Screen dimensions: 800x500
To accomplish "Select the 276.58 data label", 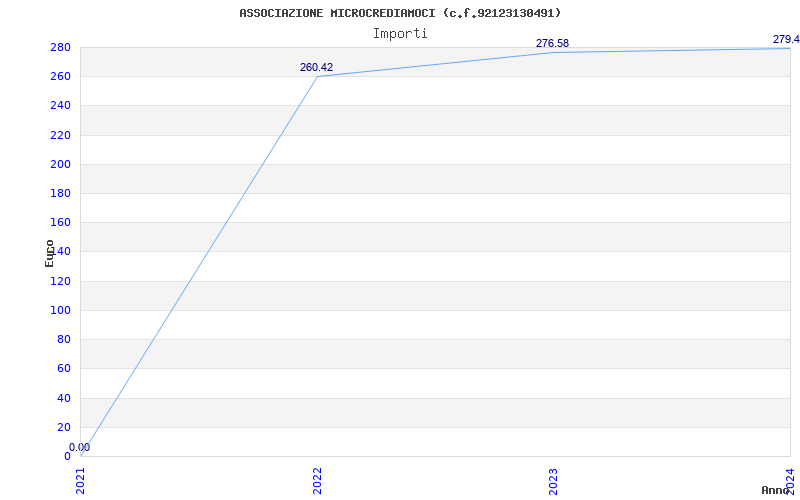I will point(552,43).
